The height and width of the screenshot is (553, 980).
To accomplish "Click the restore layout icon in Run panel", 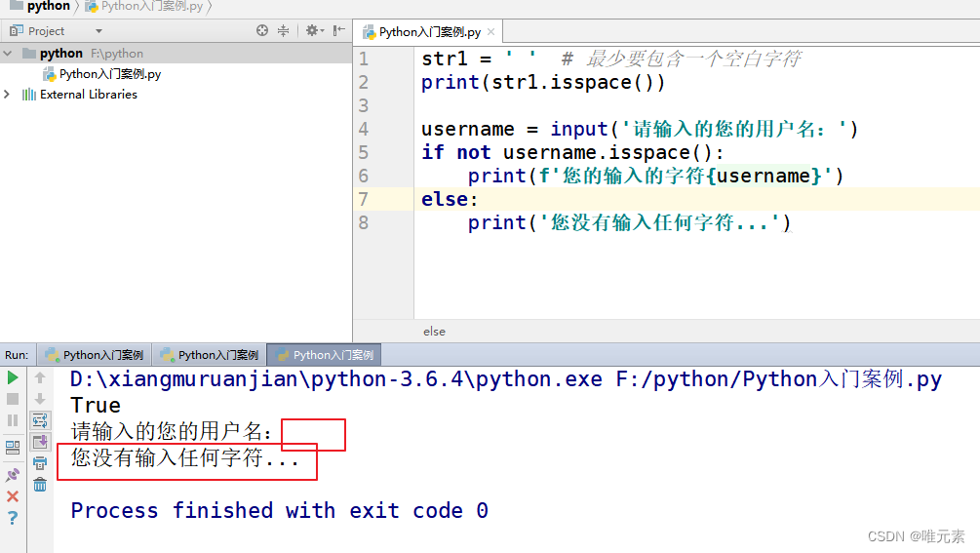I will click(x=13, y=448).
